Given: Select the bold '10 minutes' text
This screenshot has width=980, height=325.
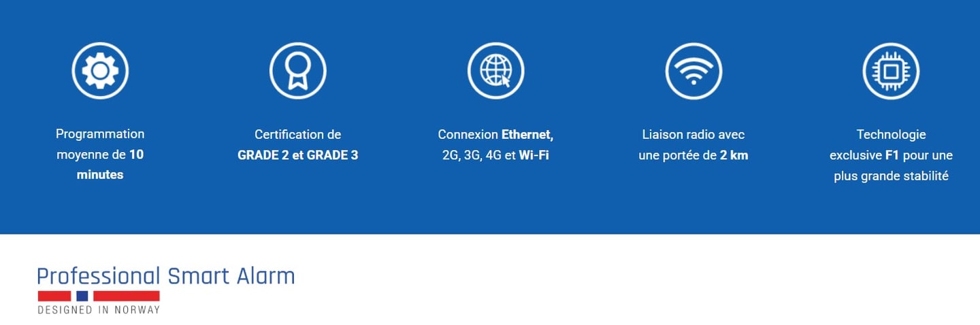Looking at the screenshot, I should (x=110, y=165).
